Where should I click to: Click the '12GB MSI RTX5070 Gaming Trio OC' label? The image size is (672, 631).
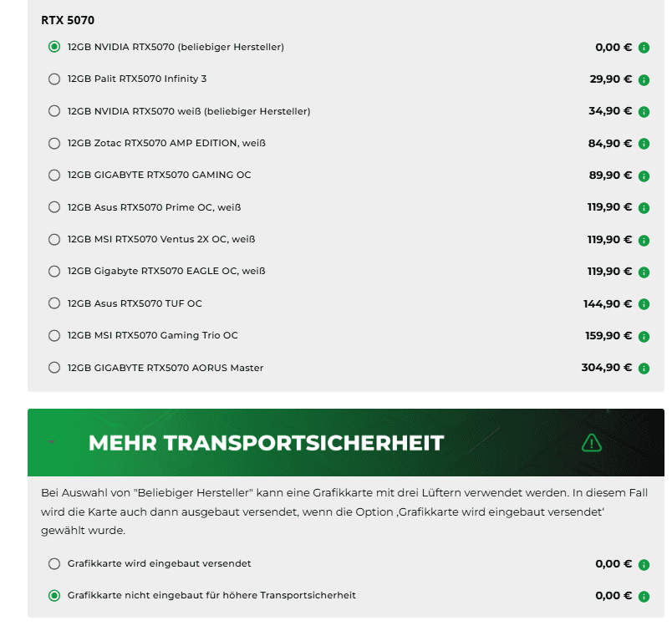pos(152,336)
